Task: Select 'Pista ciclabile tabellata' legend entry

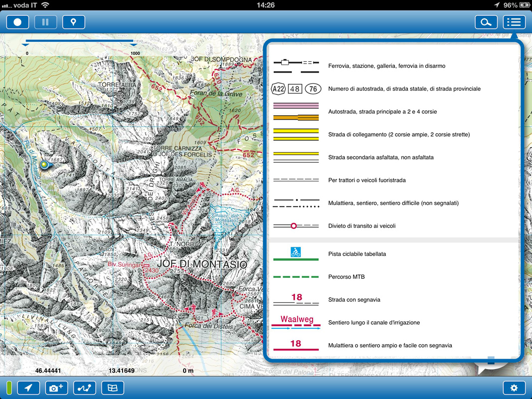Action: (357, 254)
